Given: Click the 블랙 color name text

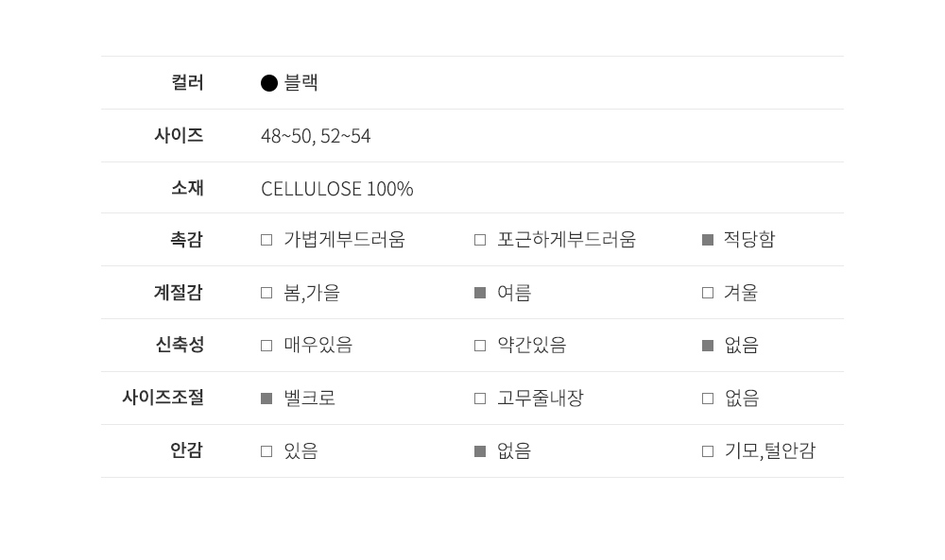Looking at the screenshot, I should tap(301, 83).
